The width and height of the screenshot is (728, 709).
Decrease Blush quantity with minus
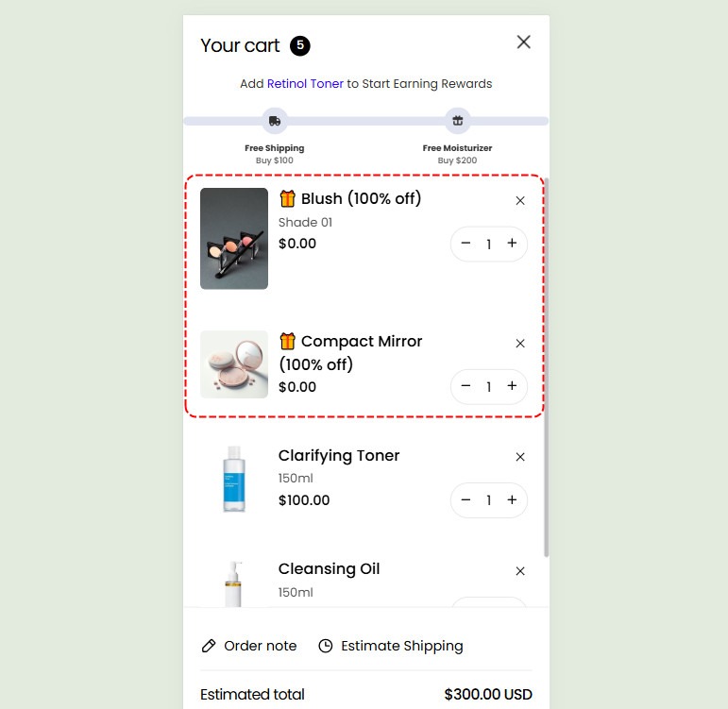[466, 244]
